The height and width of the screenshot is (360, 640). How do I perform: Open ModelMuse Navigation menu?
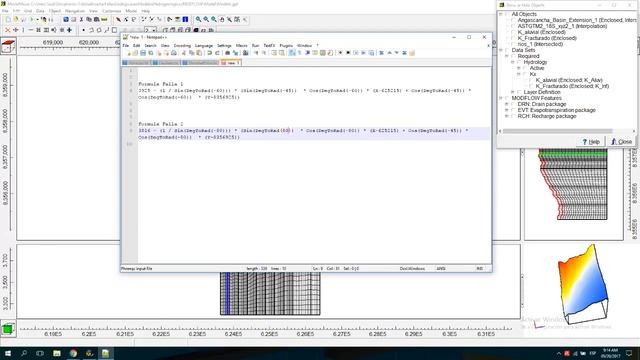click(x=75, y=11)
